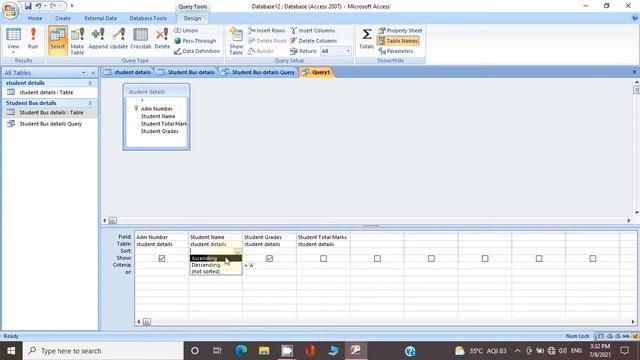Undo with the quick access Undo icon
This screenshot has width=640, height=360.
tap(38, 6)
